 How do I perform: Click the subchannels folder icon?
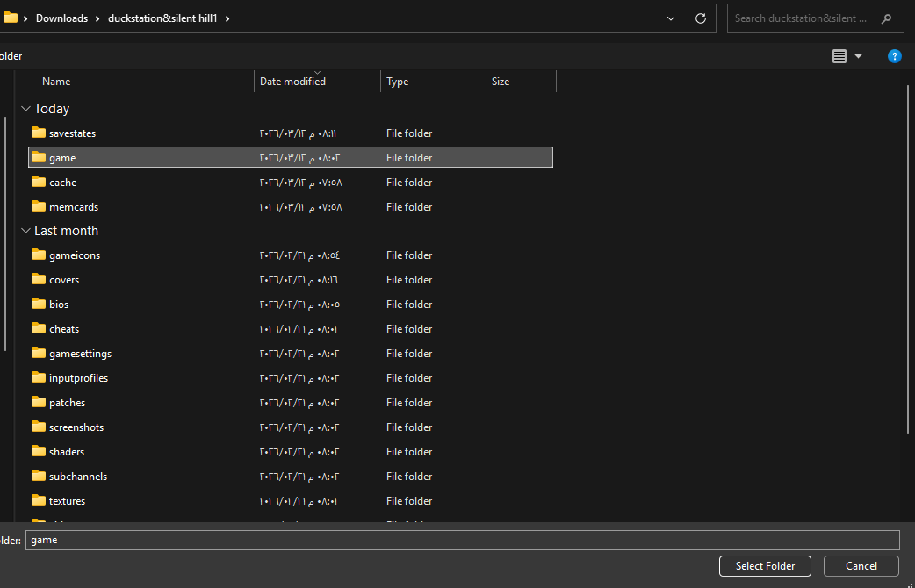tap(39, 476)
